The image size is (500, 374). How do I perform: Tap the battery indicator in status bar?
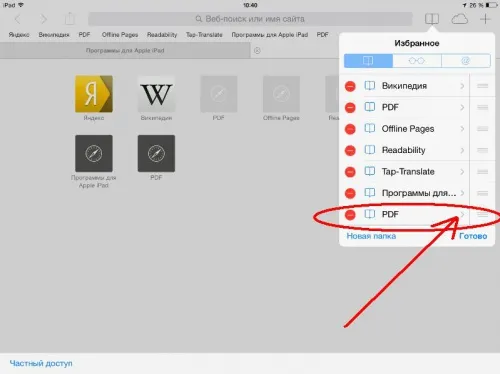[491, 5]
